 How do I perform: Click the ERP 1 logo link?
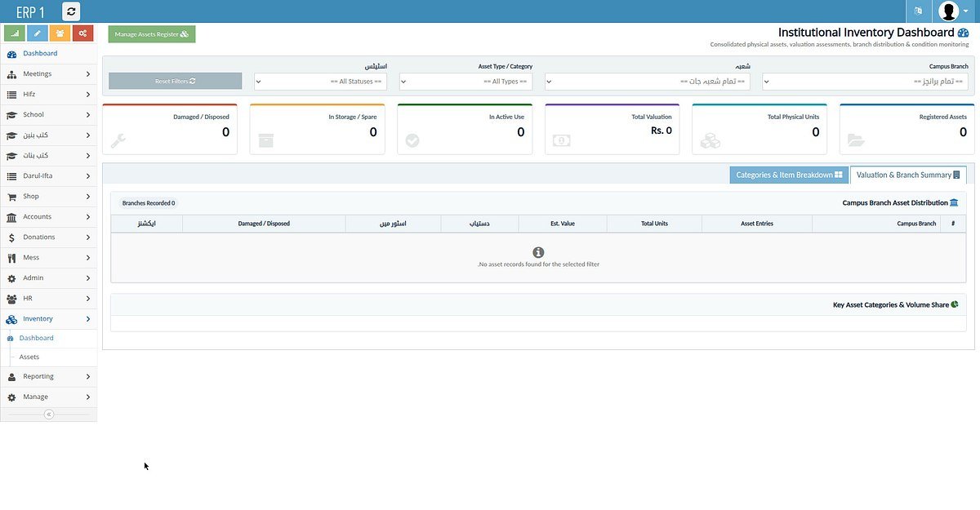31,11
